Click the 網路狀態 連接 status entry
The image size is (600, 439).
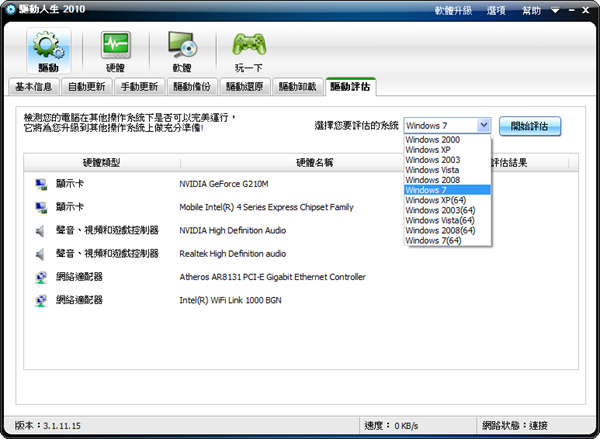tap(515, 426)
